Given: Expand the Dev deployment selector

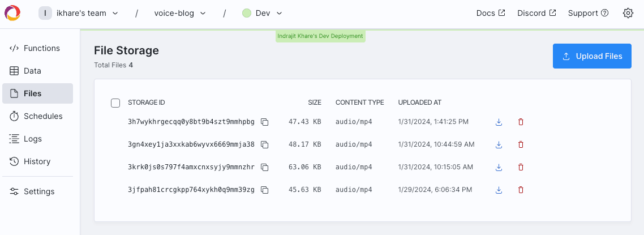Looking at the screenshot, I should coord(262,13).
